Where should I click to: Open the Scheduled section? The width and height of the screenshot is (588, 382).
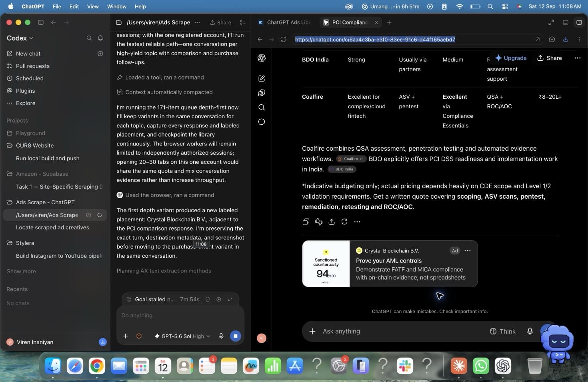click(30, 78)
